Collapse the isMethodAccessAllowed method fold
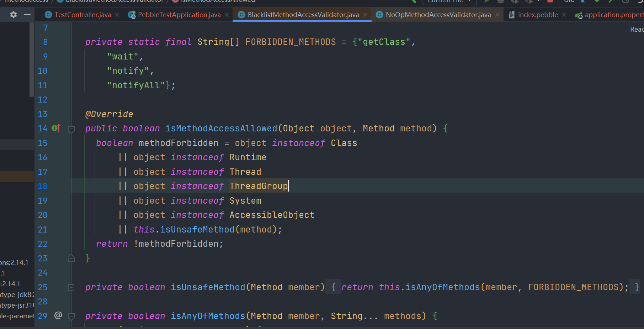 click(71, 129)
